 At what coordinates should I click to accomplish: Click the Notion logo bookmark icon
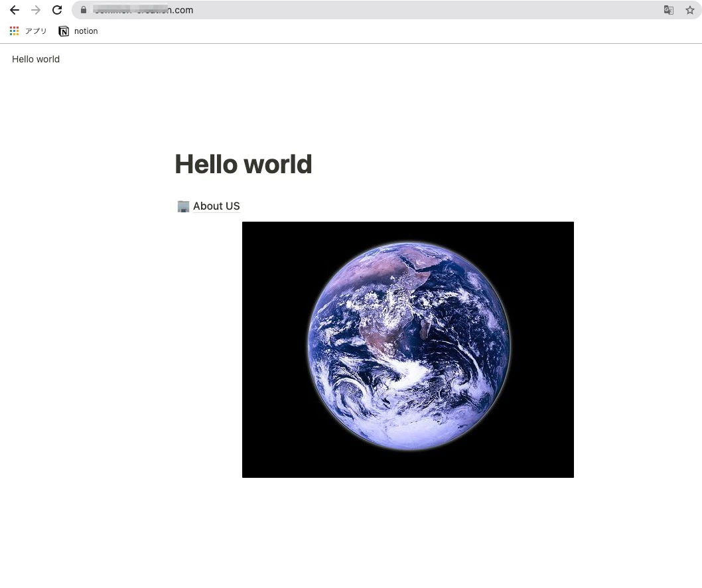(x=64, y=31)
